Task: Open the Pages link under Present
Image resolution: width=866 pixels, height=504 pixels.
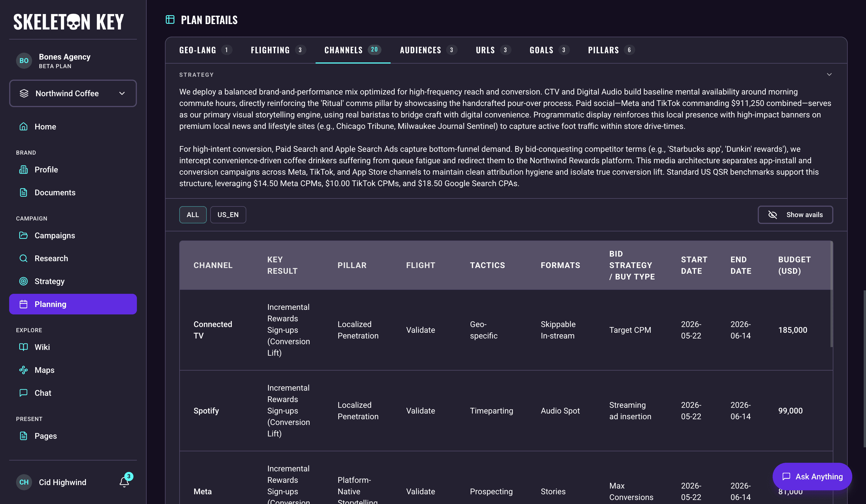Action: (73, 436)
